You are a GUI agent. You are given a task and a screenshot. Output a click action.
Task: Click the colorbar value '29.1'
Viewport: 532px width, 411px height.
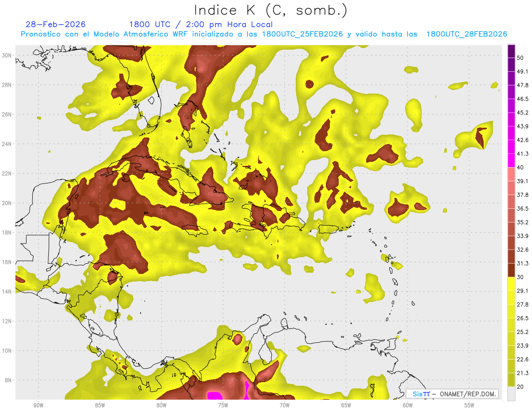(523, 291)
